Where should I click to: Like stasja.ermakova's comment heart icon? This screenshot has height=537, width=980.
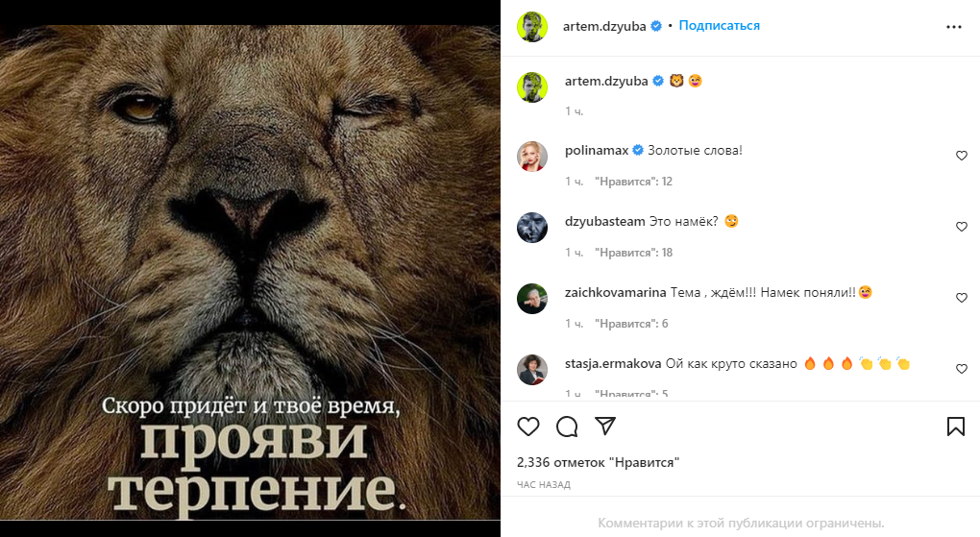click(x=961, y=369)
